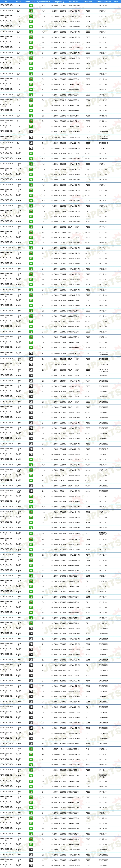
Task: Click the petrol fuel icon in the M 112.944 row
Action: pos(31,760)
